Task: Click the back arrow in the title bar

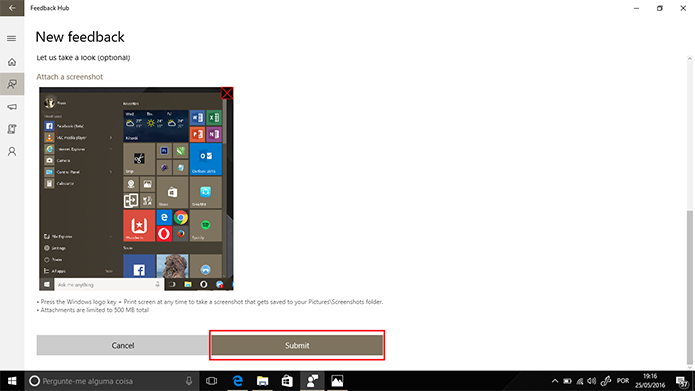Action: tap(12, 8)
